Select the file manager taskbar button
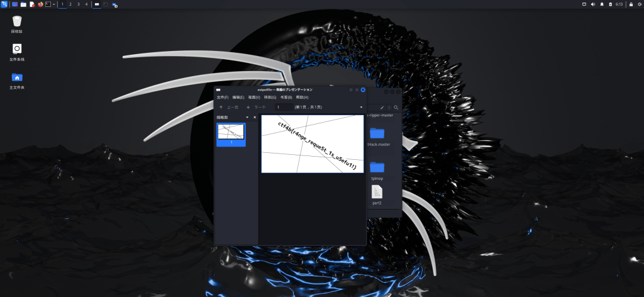Image resolution: width=644 pixels, height=297 pixels. (x=114, y=4)
